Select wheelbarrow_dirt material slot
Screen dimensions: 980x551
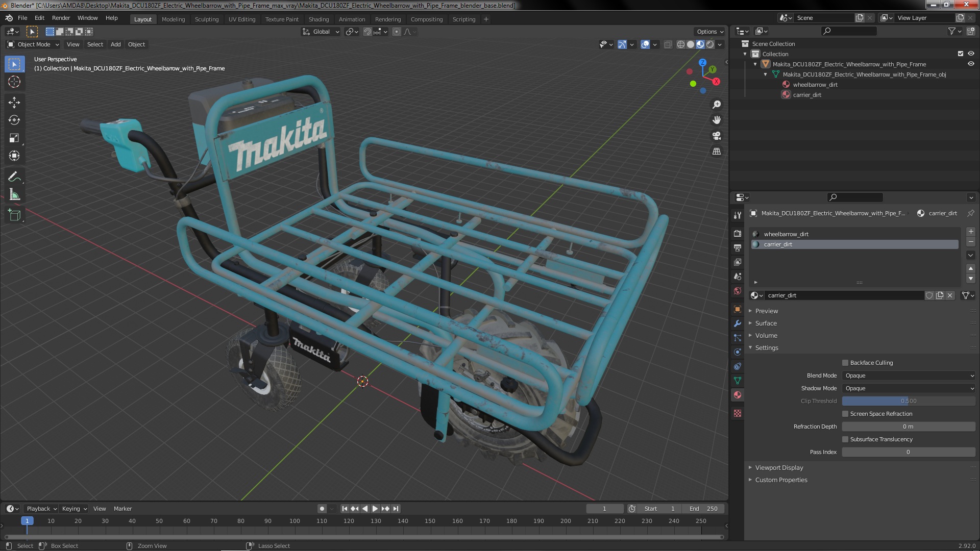[786, 234]
